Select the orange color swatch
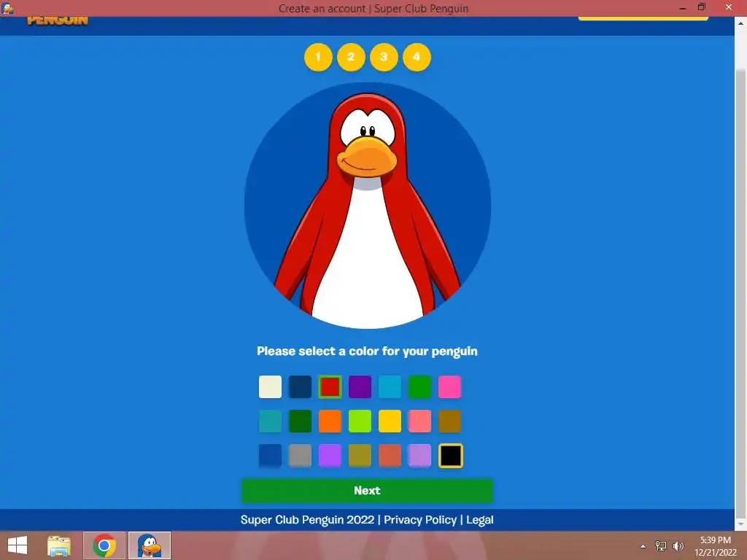Viewport: 747px width, 560px height. [330, 421]
